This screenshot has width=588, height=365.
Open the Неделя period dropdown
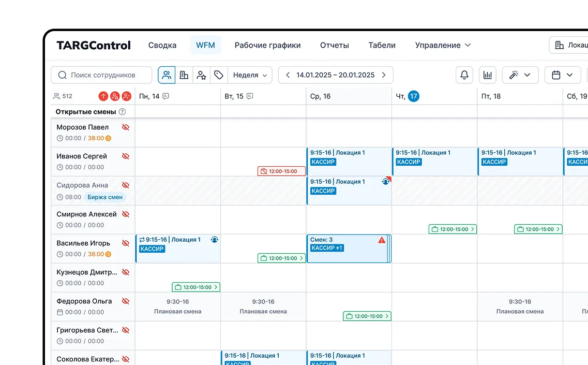click(250, 75)
